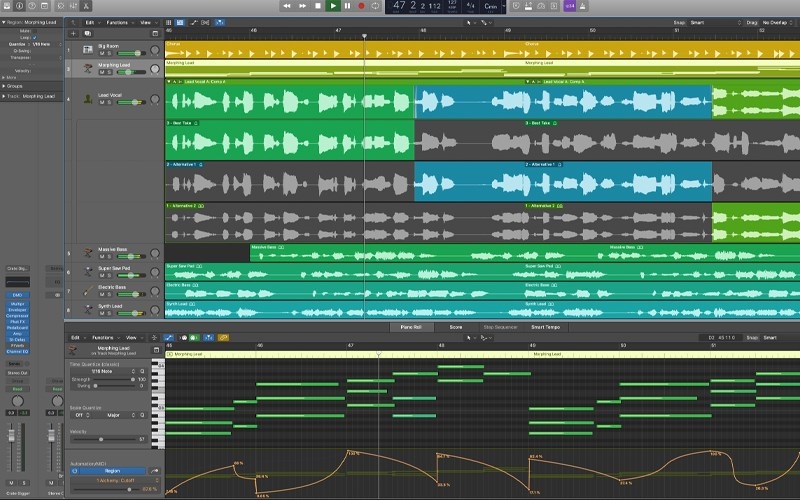
Task: Click the Record button in transport
Action: (361, 6)
